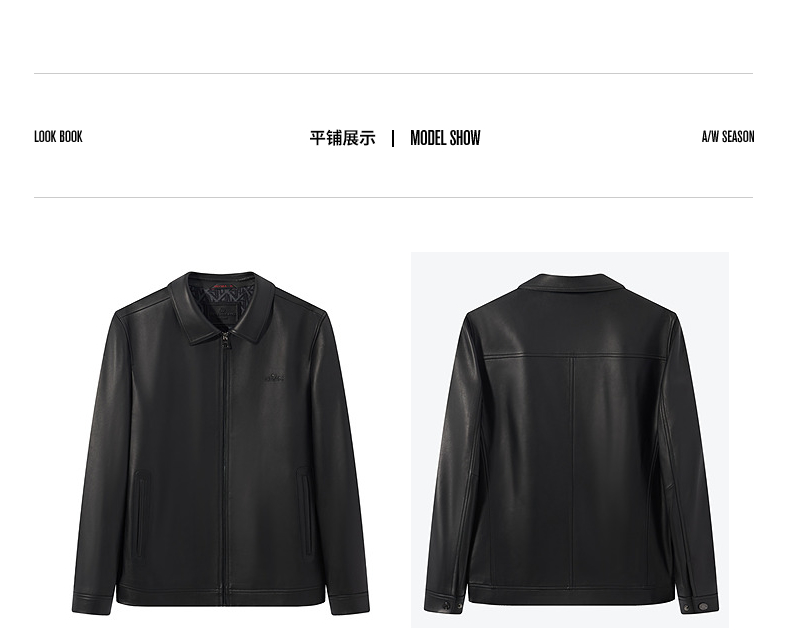Screen dimensions: 790x637
Task: Click the back center seam of jacket
Action: pos(571,471)
